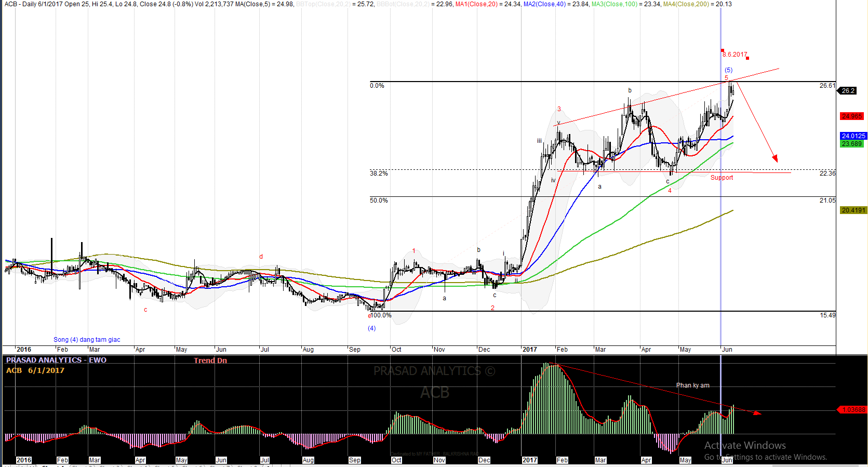Click the olive 20.4191 MA200 value tag
The width and height of the screenshot is (868, 467).
pos(853,210)
